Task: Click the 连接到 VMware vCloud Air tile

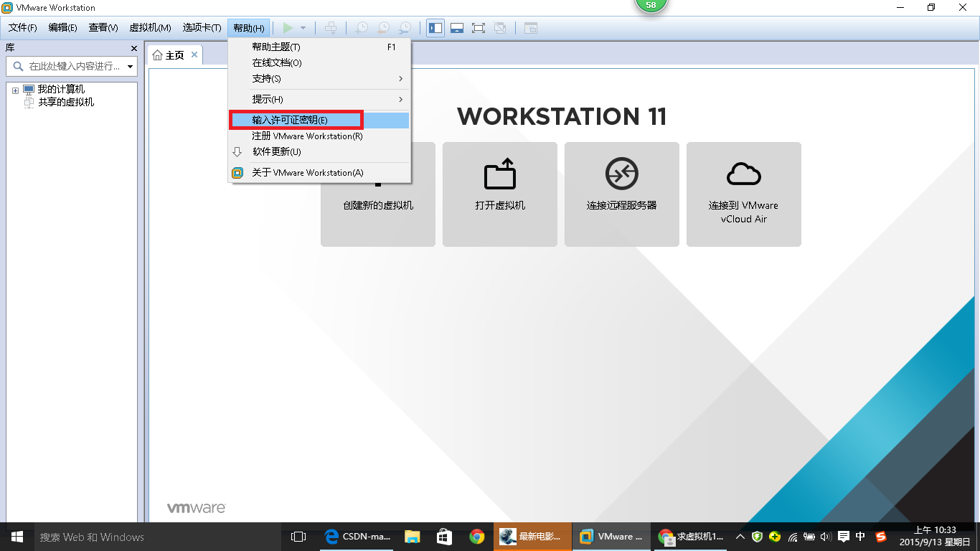Action: pyautogui.click(x=744, y=194)
